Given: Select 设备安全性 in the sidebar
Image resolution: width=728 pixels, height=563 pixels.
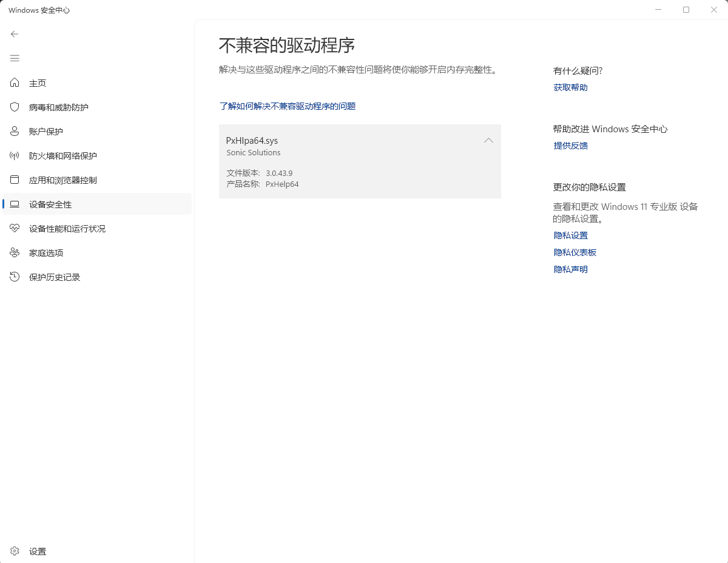Looking at the screenshot, I should pyautogui.click(x=97, y=204).
